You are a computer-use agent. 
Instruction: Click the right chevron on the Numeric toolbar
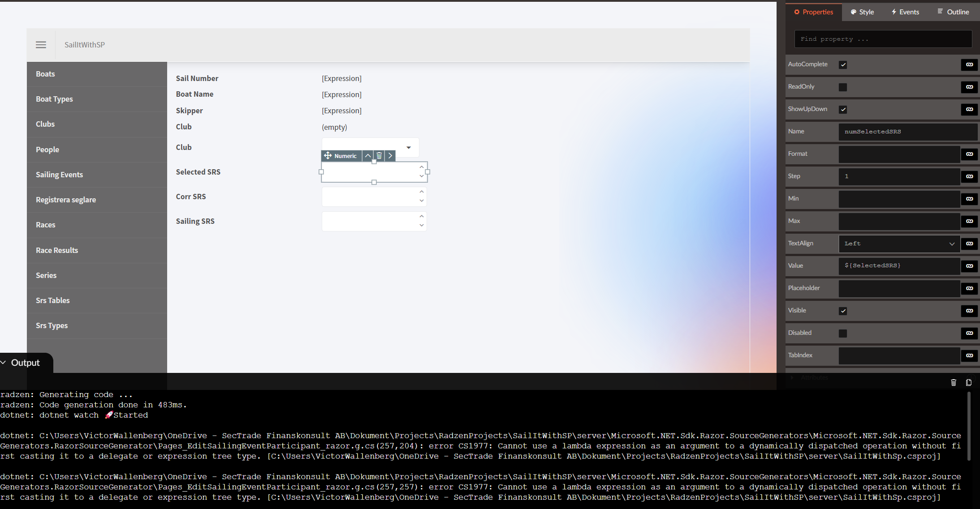pos(389,155)
